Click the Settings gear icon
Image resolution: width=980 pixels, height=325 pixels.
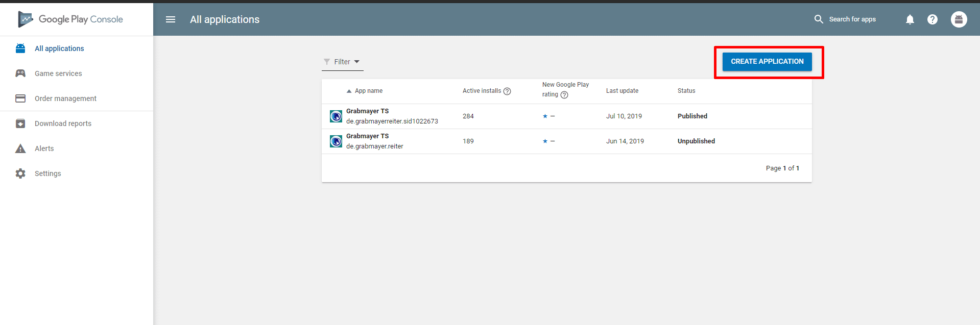(20, 173)
